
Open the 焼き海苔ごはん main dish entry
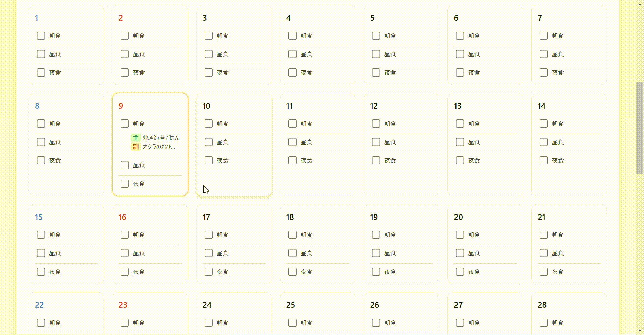coord(161,138)
